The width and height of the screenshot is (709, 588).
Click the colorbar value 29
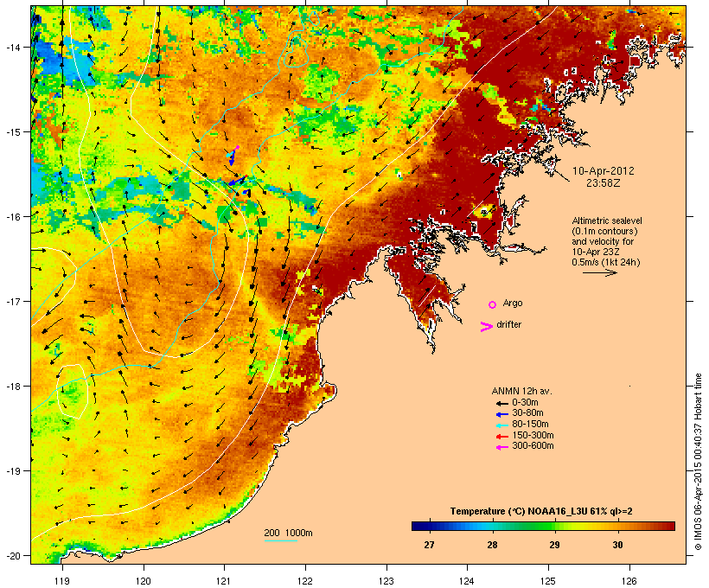(x=555, y=545)
